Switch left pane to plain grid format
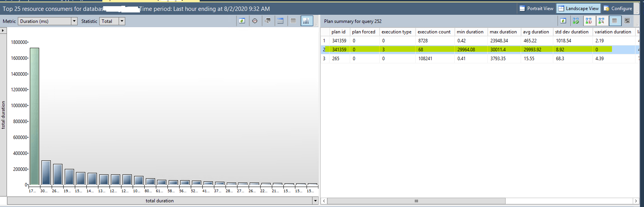 point(293,21)
